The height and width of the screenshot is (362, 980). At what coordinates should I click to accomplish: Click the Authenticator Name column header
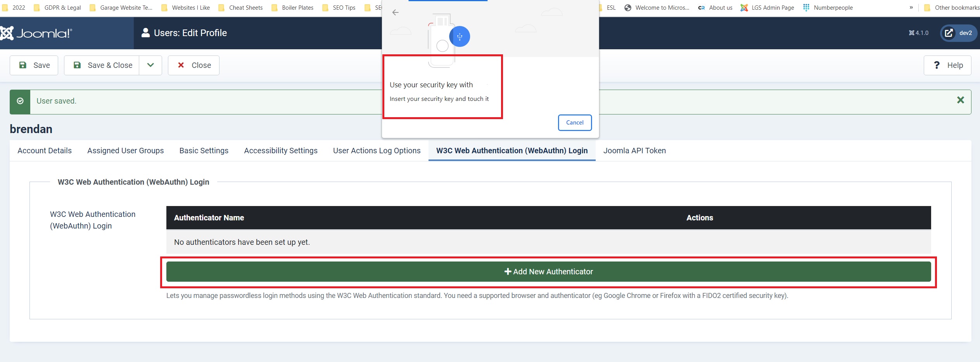[209, 218]
